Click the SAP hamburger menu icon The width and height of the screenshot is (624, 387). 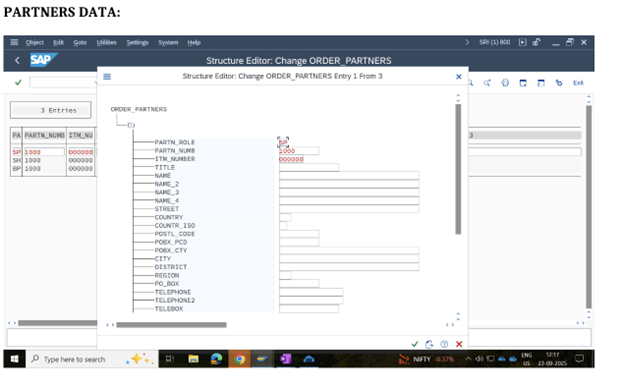point(14,42)
